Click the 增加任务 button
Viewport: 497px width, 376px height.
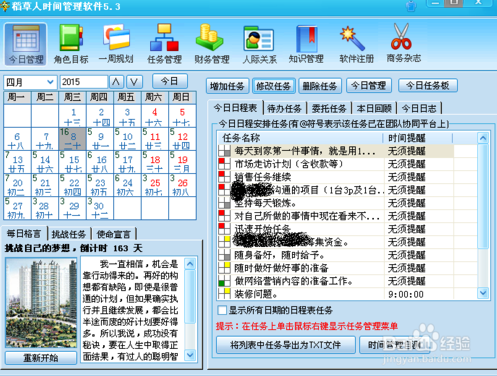coord(227,86)
